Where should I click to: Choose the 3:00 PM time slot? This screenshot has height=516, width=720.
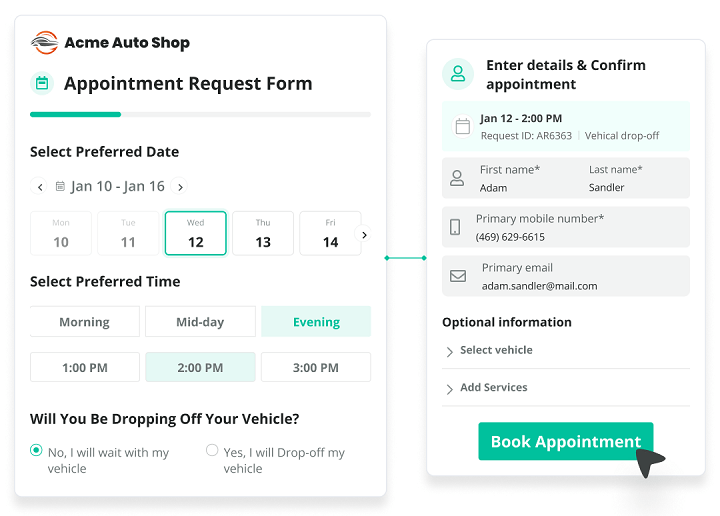click(x=315, y=367)
